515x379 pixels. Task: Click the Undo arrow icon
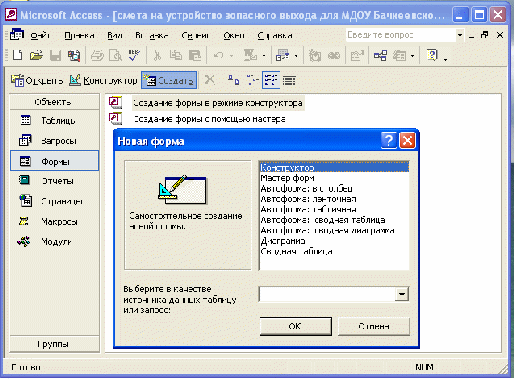click(218, 55)
